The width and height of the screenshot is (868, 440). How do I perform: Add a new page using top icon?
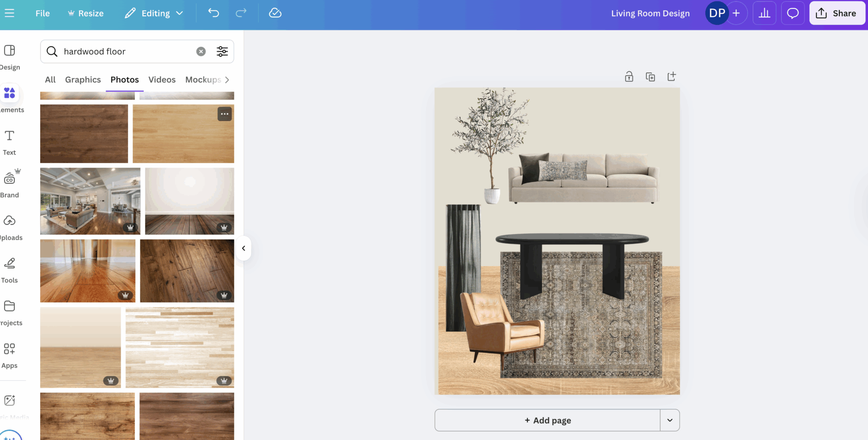coord(671,77)
